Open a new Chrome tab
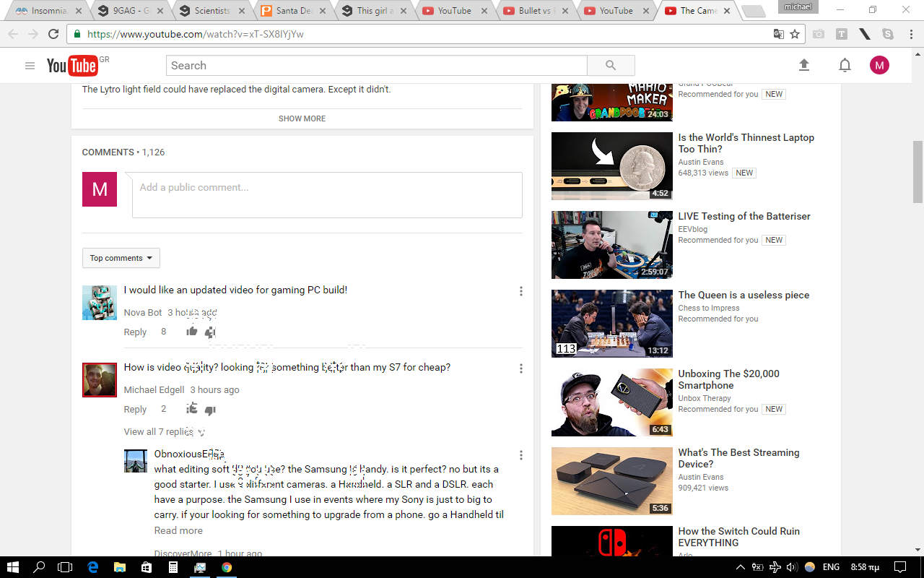 (753, 11)
